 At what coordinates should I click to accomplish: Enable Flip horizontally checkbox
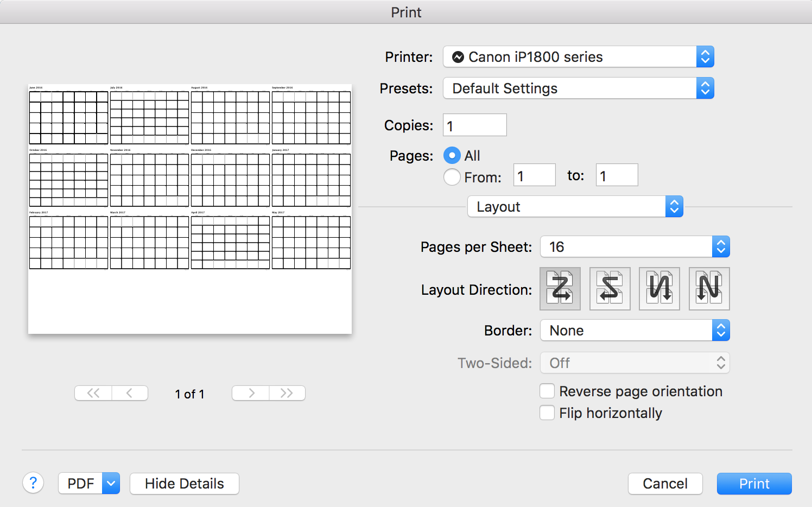click(x=547, y=413)
